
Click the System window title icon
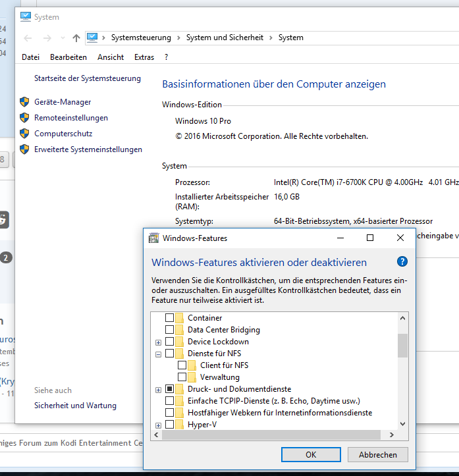click(26, 17)
